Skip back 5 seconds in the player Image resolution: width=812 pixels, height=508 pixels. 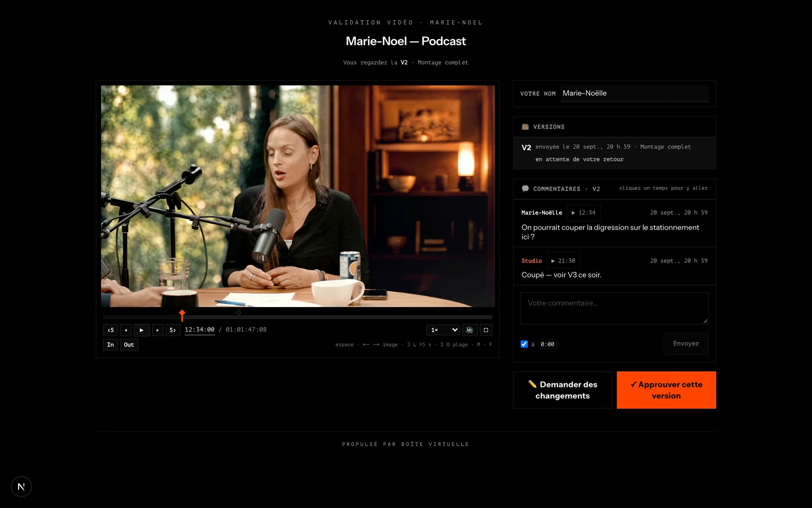click(x=111, y=330)
